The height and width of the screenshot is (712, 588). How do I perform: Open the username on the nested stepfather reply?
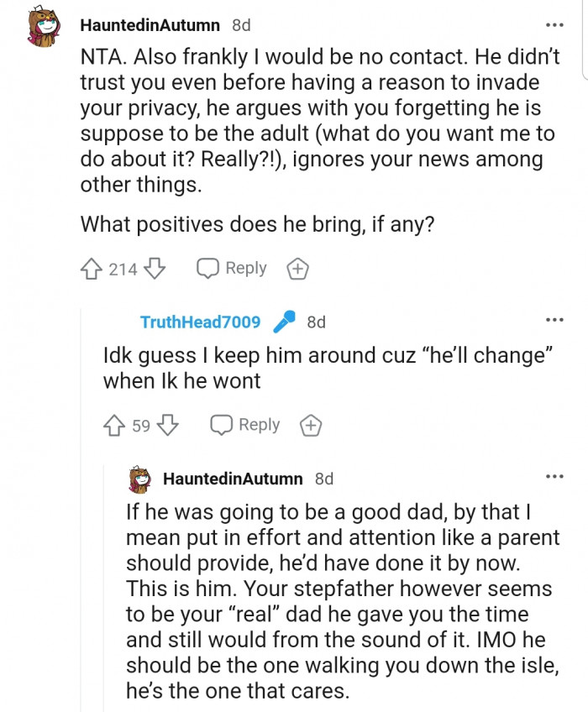click(233, 479)
